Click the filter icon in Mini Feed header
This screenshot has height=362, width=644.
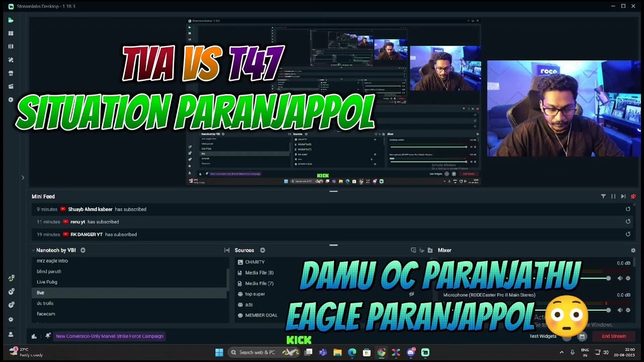(603, 197)
